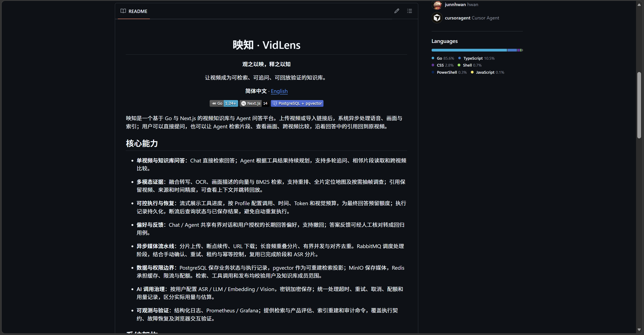Screen dimensions: 644x335
Task: Click cursoragent avatar icon
Action: click(437, 18)
